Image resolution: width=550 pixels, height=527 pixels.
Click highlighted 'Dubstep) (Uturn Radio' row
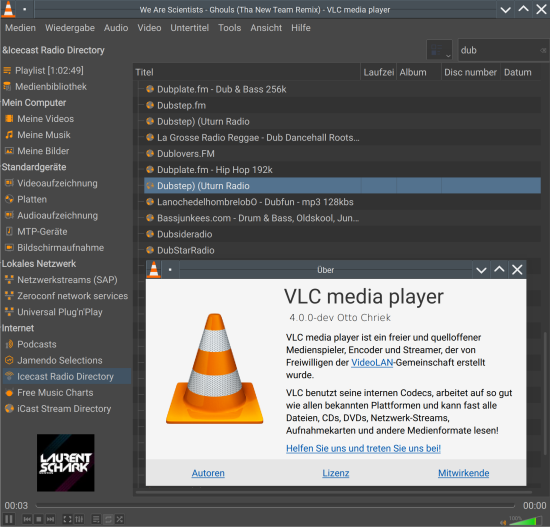click(x=342, y=186)
